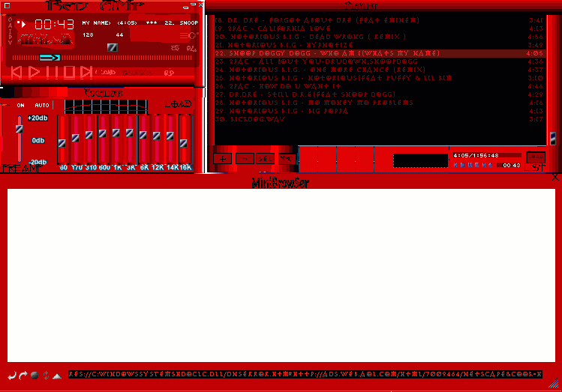Go to the previous track in Winamp
Viewport: 562px width, 392px height.
16,72
